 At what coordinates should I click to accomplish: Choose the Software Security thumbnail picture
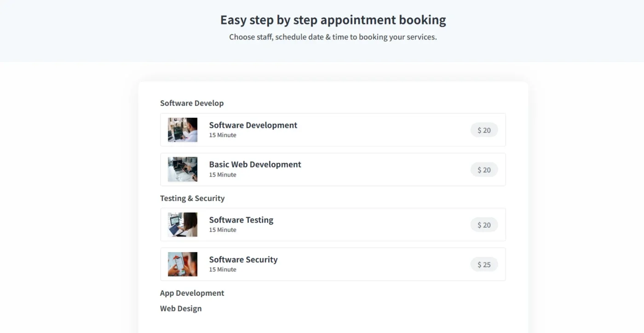pos(183,264)
